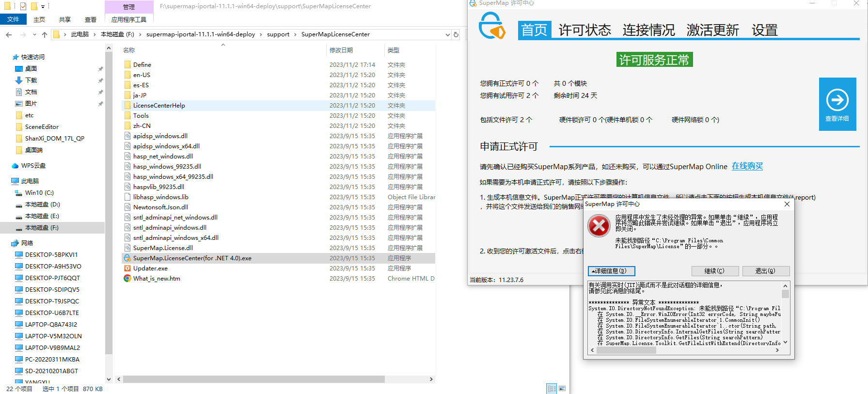Click the SuperMap License Center logo icon
868x394 pixels.
point(492,26)
